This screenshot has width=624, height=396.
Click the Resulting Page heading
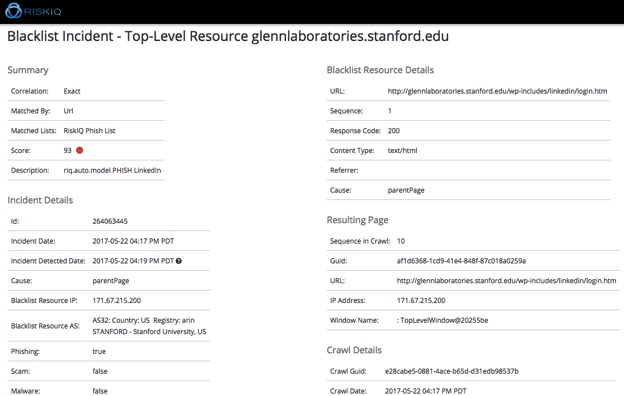[357, 220]
